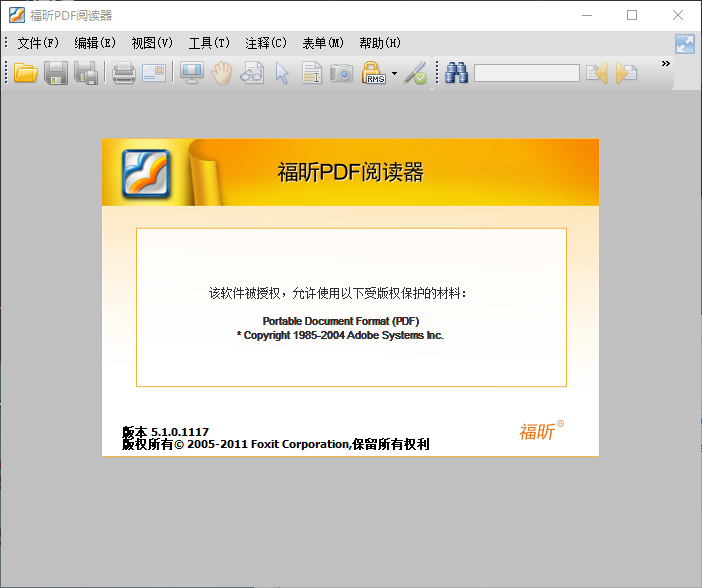Viewport: 702px width, 588px height.
Task: Click the pen signature validation icon
Action: [x=415, y=73]
